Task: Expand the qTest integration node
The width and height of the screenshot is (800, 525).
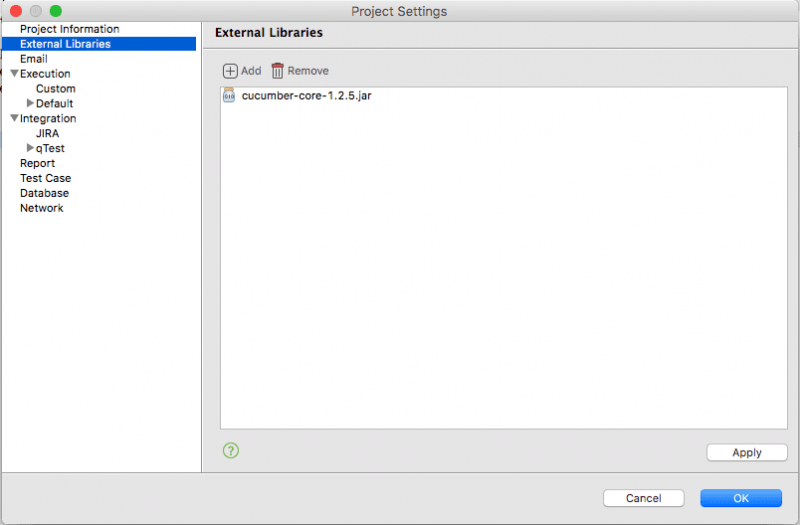Action: pos(30,148)
